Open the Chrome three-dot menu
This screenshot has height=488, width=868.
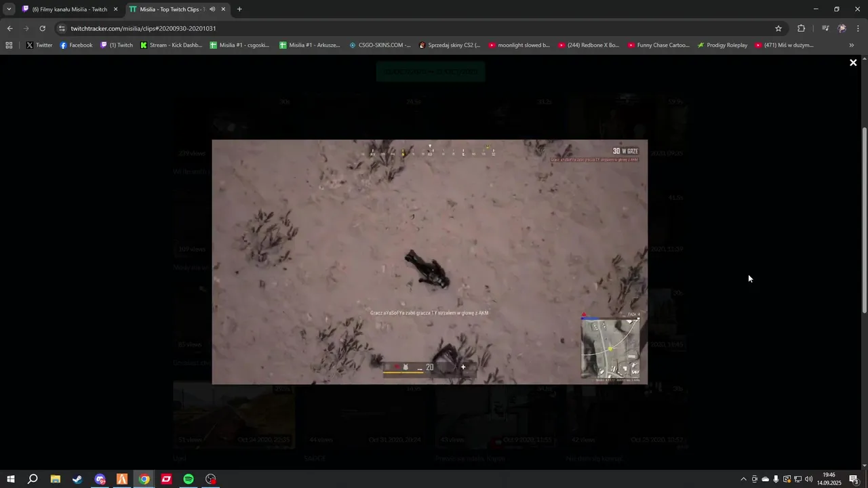(859, 28)
